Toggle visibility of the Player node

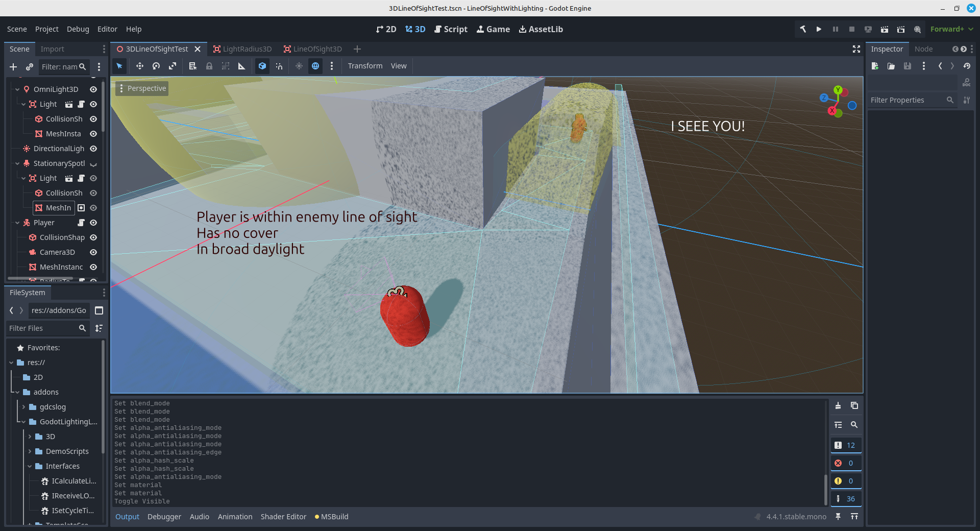click(93, 223)
